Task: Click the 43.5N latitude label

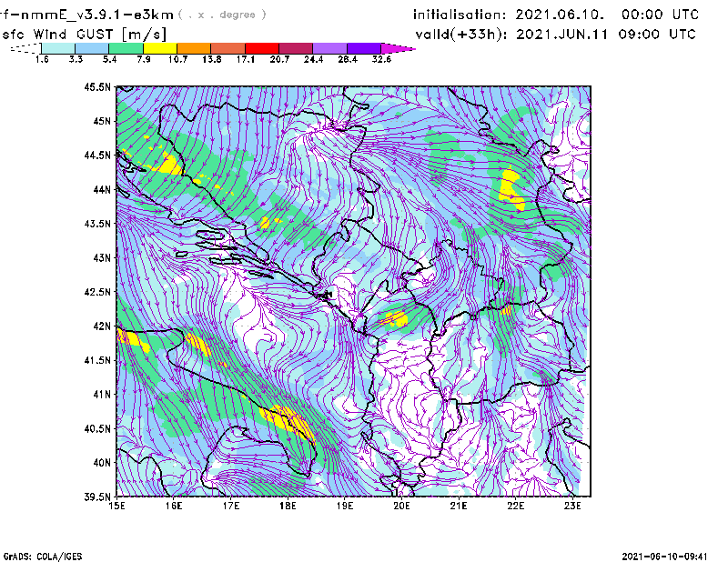Action: [x=97, y=223]
